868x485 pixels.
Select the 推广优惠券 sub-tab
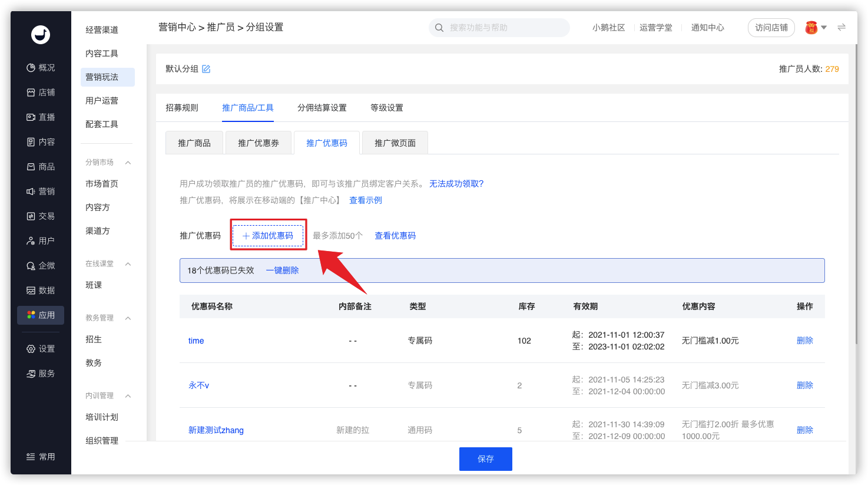pyautogui.click(x=259, y=143)
